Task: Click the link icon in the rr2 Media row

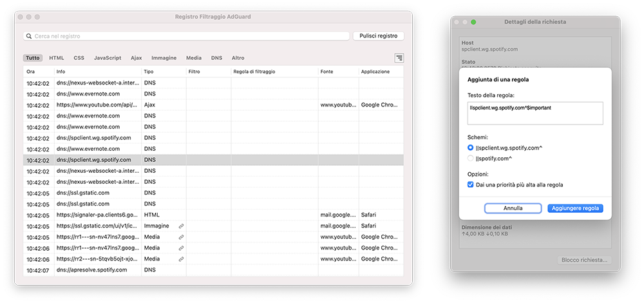Action: pyautogui.click(x=181, y=259)
